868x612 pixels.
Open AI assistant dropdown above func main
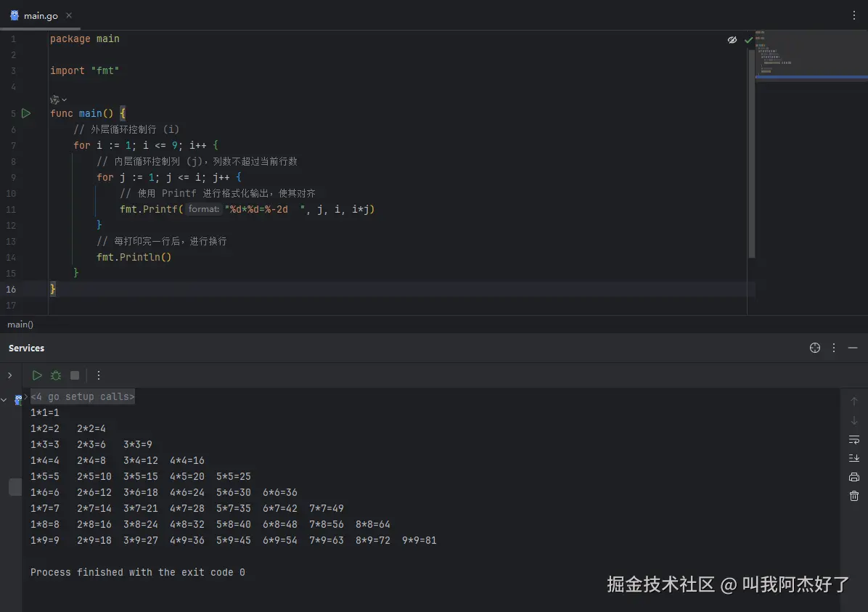pos(58,99)
